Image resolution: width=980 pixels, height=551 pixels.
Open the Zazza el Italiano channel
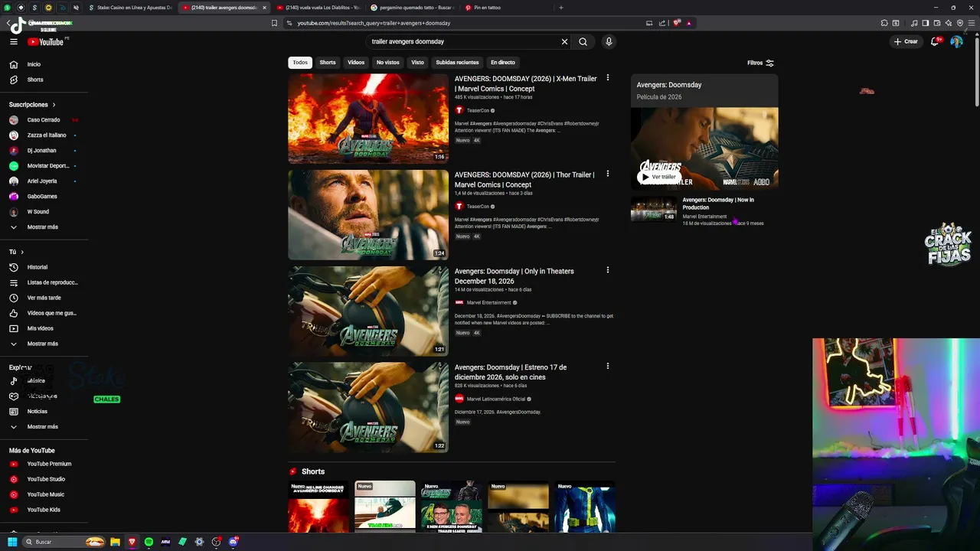pos(47,135)
